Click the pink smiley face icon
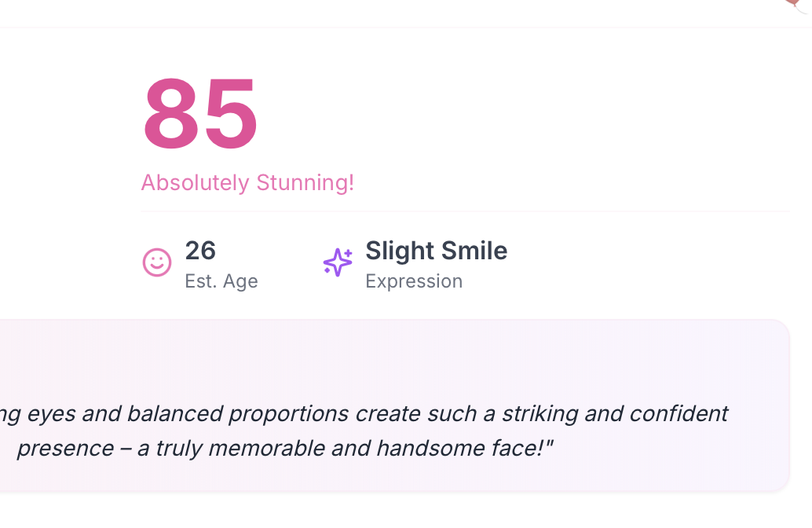The height and width of the screenshot is (528, 812). pos(157,262)
